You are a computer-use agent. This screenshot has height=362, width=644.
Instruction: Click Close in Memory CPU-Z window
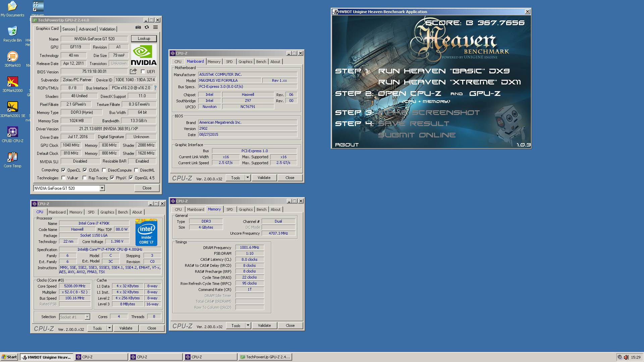[x=290, y=325]
